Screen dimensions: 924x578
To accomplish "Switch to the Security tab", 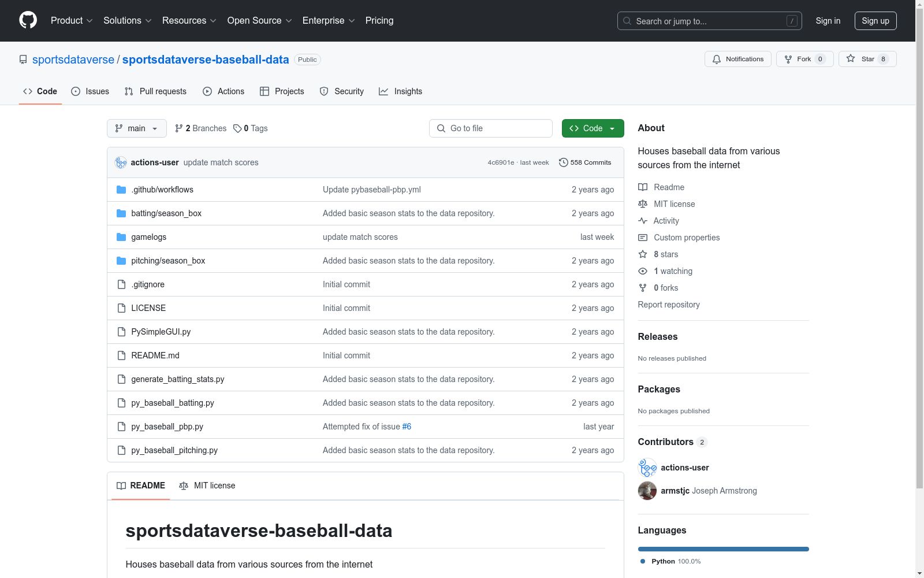I will pos(342,91).
